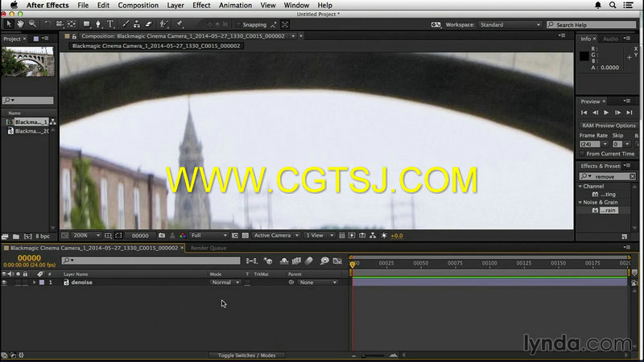Switch to the Render Queue tab
Viewport: 644px width, 362px height.
(x=208, y=248)
